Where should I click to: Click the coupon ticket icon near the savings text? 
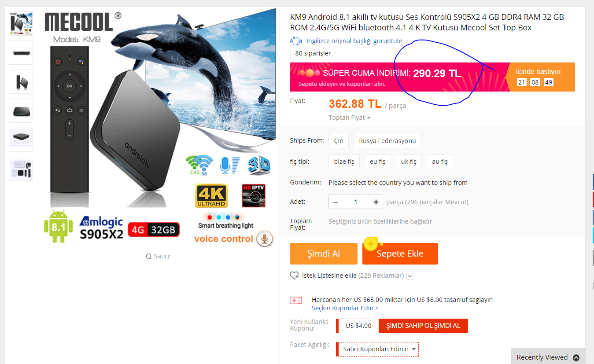[296, 300]
